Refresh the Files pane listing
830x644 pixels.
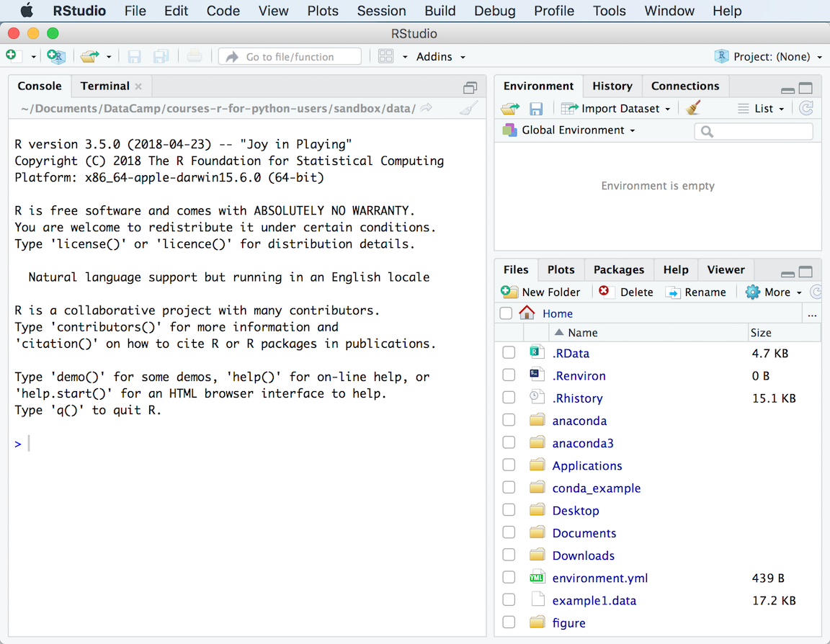click(816, 292)
